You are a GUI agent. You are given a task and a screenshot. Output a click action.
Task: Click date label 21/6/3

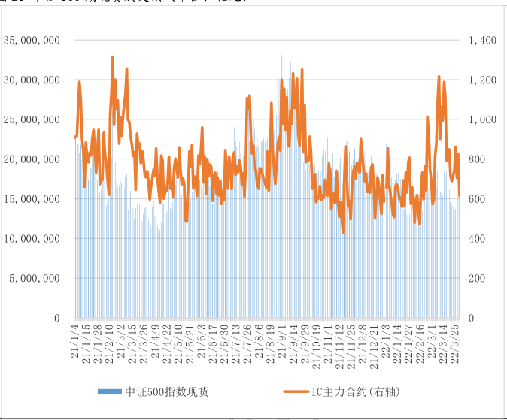(202, 341)
